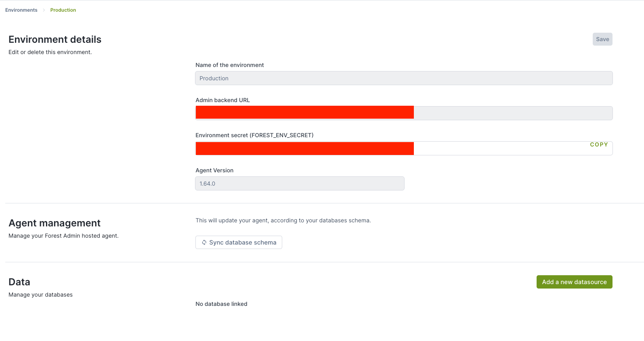Click inside the environment secret field

pyautogui.click(x=501, y=149)
